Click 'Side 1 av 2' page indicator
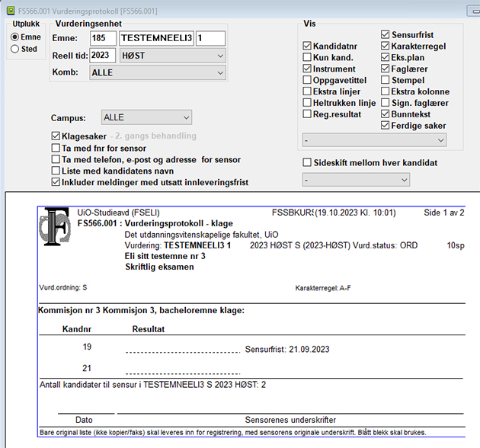480x448 pixels. click(444, 213)
